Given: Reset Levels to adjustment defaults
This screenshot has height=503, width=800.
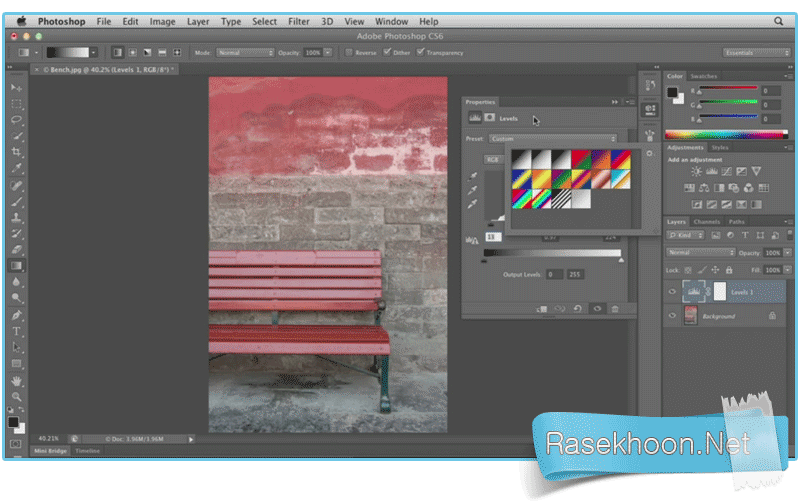Looking at the screenshot, I should pos(578,309).
